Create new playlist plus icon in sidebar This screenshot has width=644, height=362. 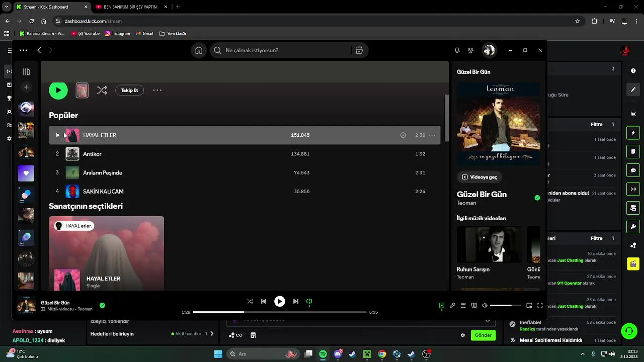click(26, 87)
